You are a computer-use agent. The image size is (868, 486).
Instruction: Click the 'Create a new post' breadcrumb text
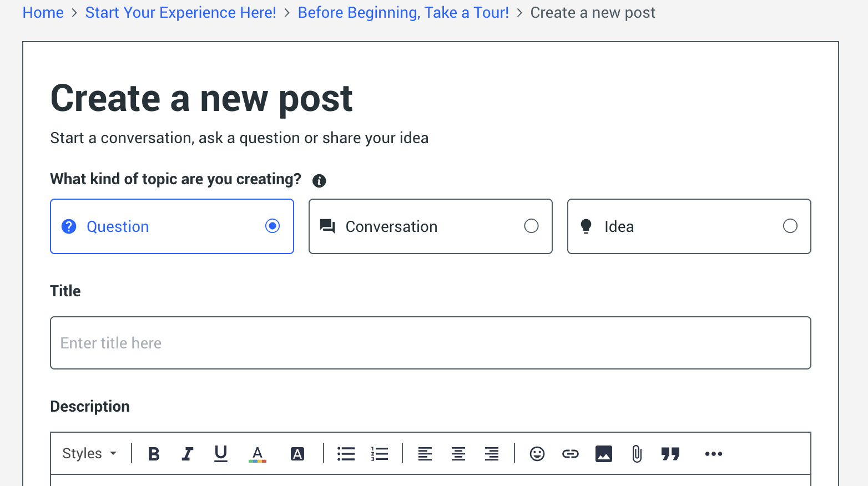tap(593, 12)
